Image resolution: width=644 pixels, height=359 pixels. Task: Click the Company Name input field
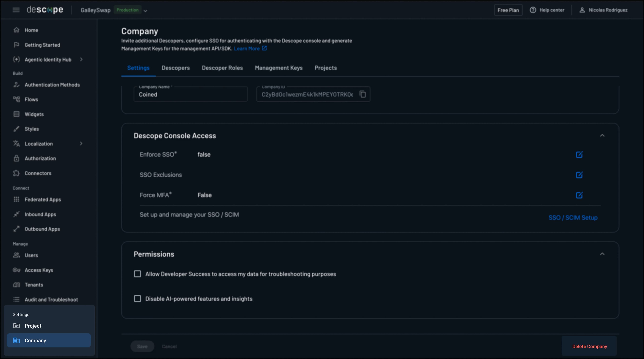pos(191,94)
